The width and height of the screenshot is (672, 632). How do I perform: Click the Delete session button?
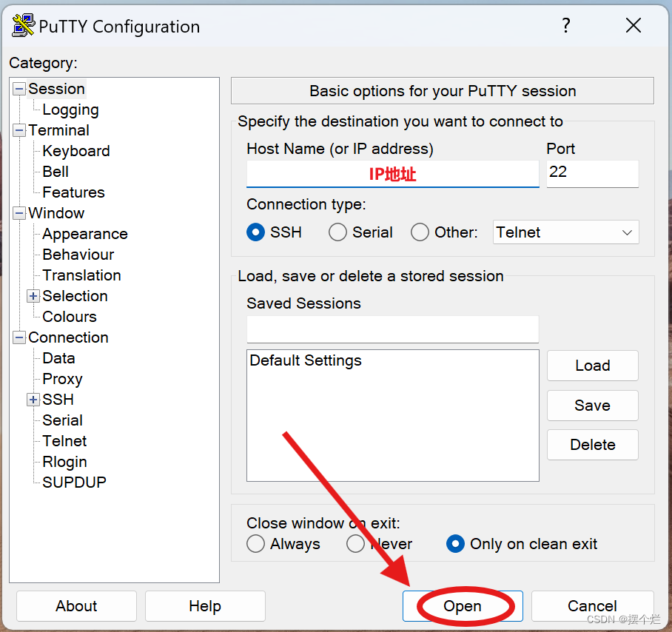(593, 445)
